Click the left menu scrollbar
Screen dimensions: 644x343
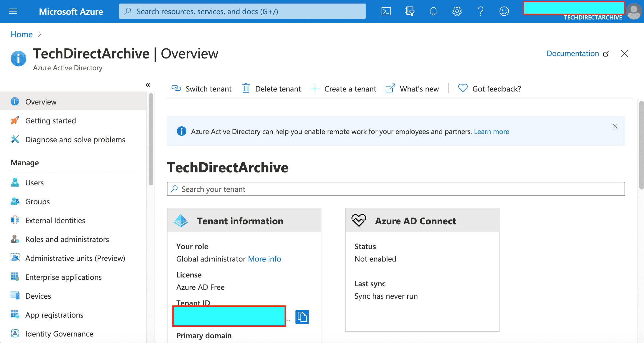(151, 139)
